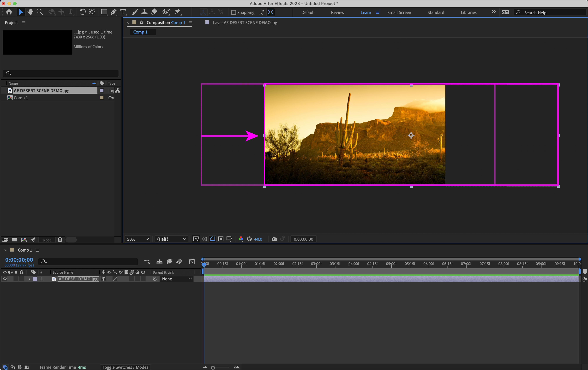Click Toggle Switches / Modes button
588x370 pixels.
125,367
